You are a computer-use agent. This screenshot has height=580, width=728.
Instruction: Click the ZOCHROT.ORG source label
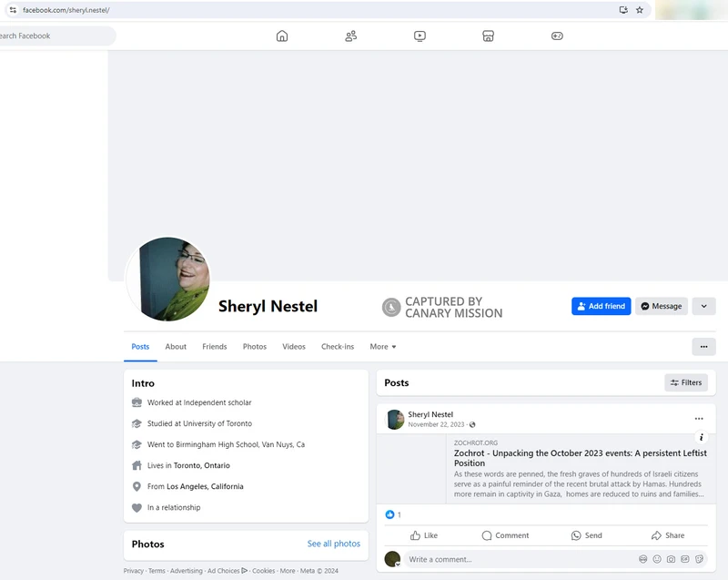tap(475, 443)
